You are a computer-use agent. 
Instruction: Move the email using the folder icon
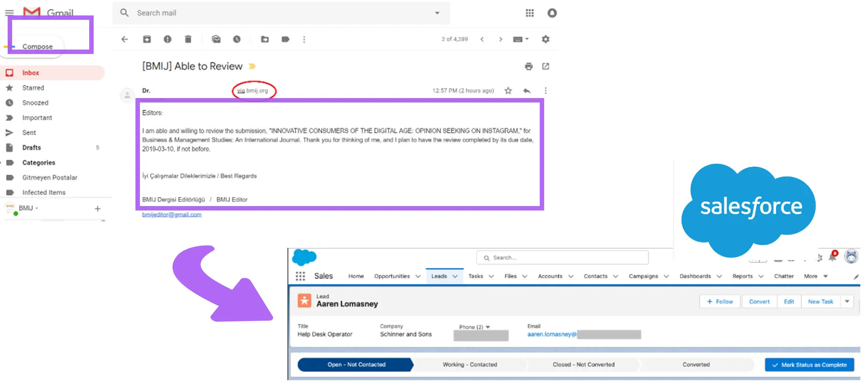(265, 39)
